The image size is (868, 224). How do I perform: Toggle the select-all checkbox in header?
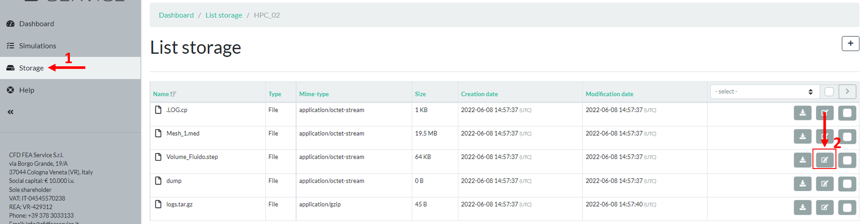click(829, 91)
